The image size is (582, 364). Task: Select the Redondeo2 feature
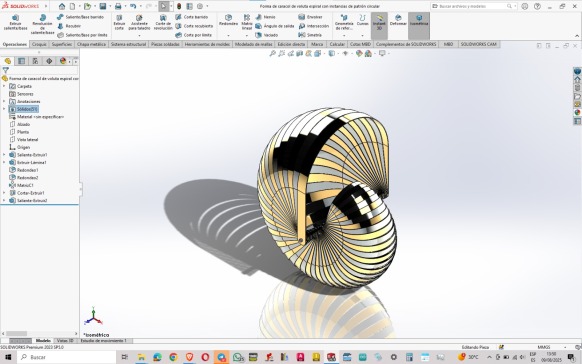[x=24, y=178]
